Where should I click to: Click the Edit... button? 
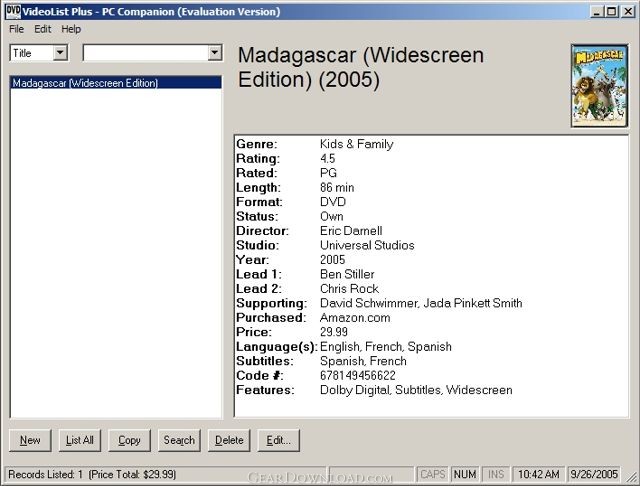(x=279, y=440)
